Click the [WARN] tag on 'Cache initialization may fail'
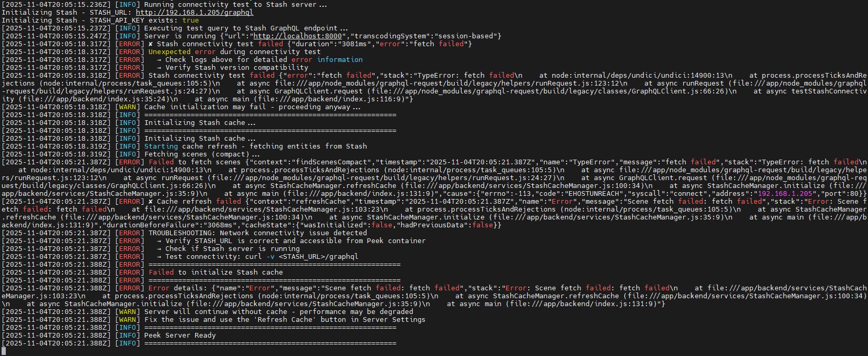The image size is (868, 356). click(x=128, y=107)
